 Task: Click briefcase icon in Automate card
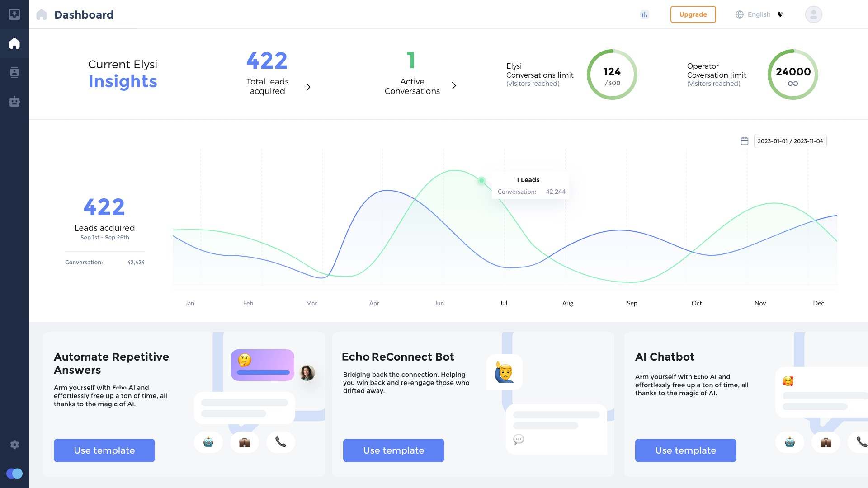245,442
